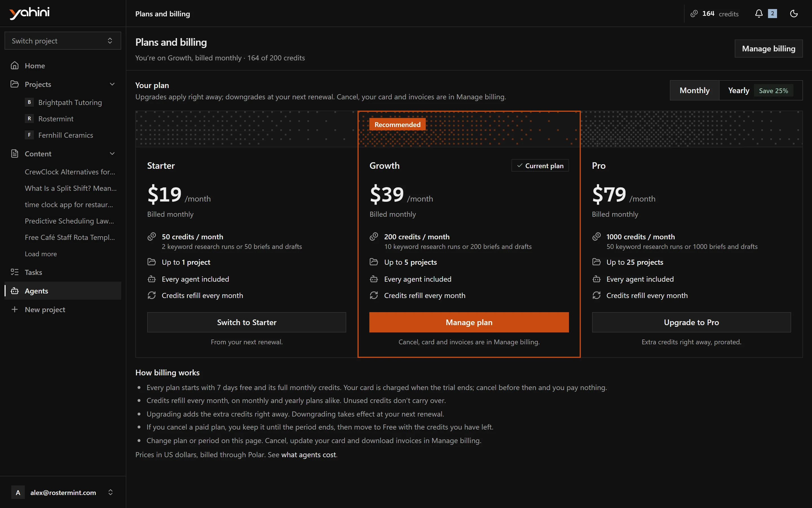Open notifications bell icon
This screenshot has height=508, width=812.
[759, 14]
